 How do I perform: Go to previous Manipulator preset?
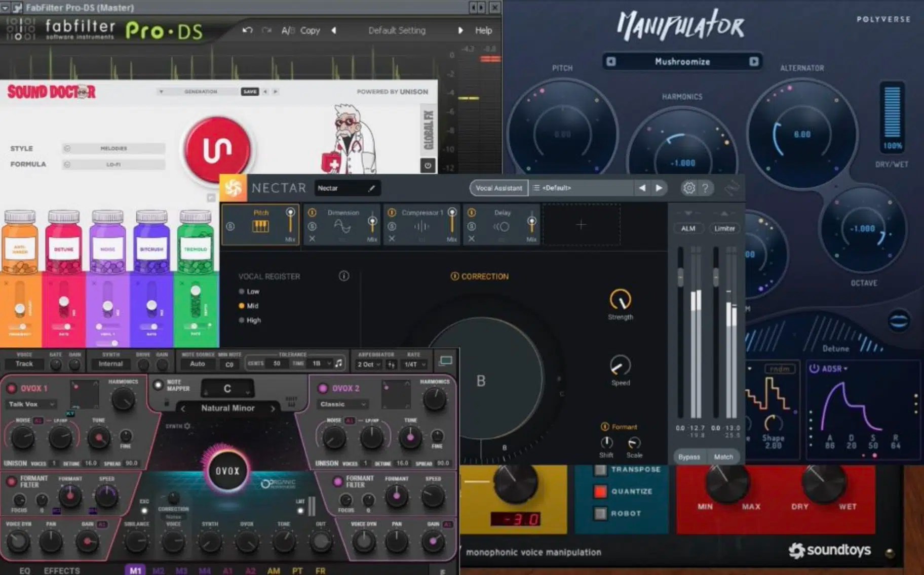click(x=611, y=62)
